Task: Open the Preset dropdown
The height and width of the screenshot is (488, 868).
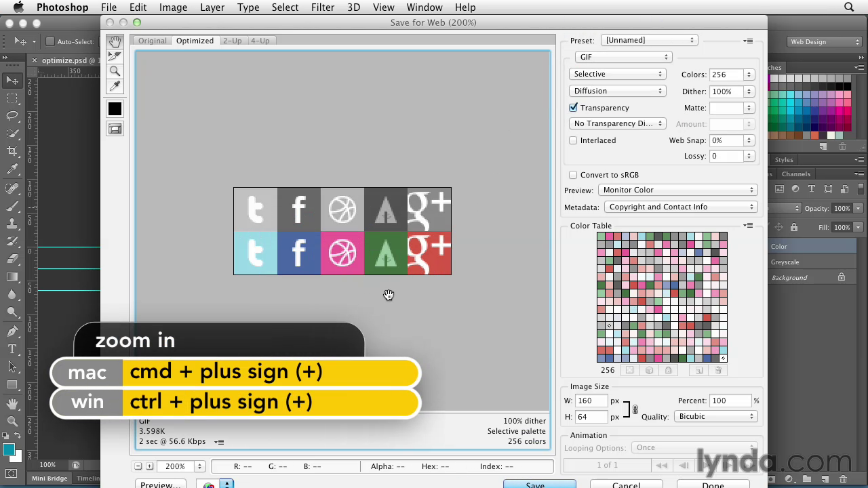Action: point(650,40)
